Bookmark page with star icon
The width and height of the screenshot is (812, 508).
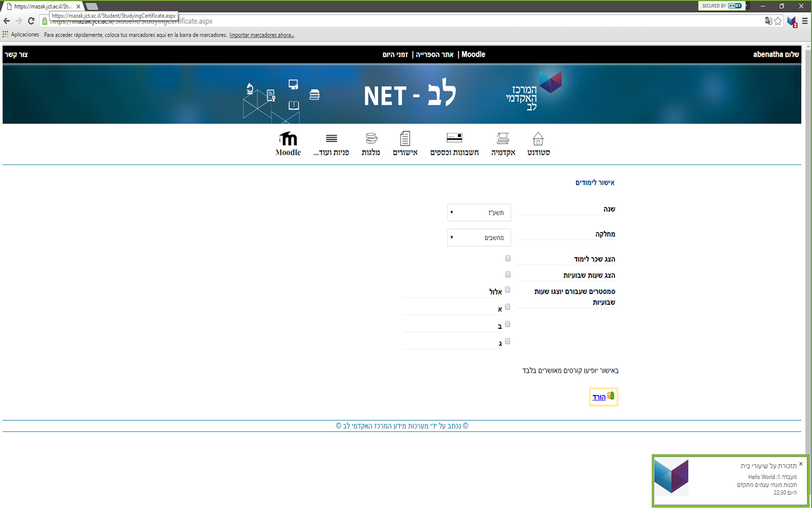[x=778, y=21]
